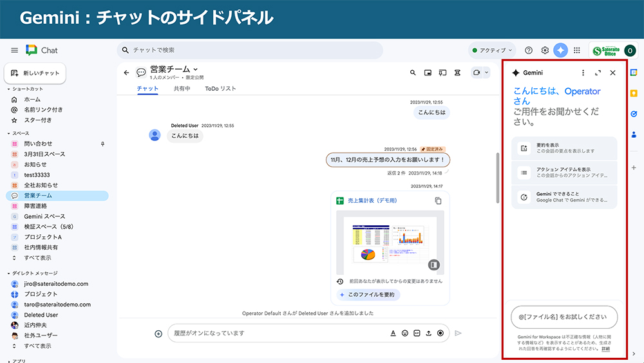Open the video call options arrow
This screenshot has height=363, width=644.
[486, 73]
